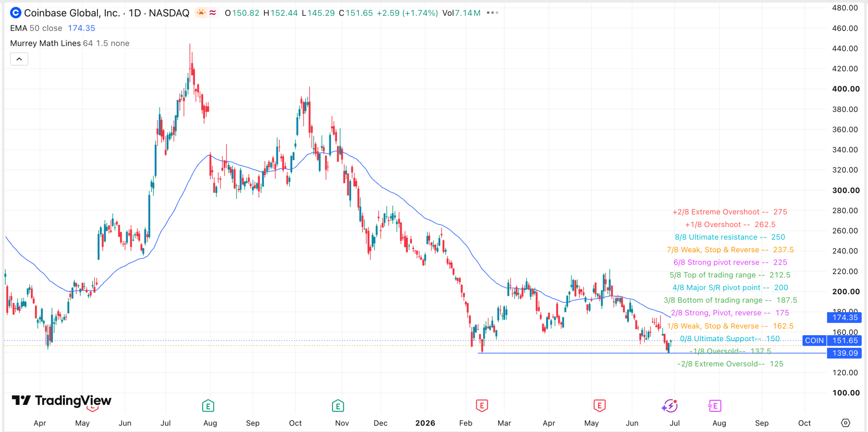This screenshot has height=432, width=868.
Task: Open the red earnings marker near Feb
Action: point(482,406)
